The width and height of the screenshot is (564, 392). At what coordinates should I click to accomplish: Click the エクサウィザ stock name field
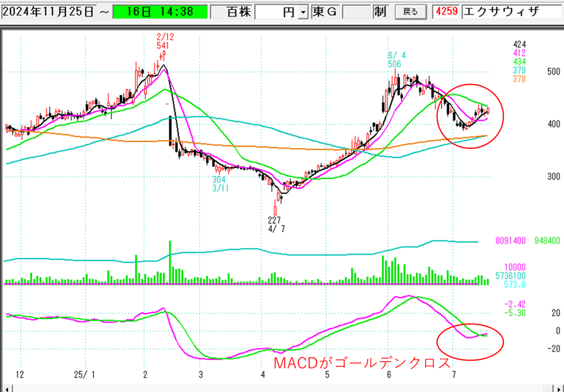[512, 12]
